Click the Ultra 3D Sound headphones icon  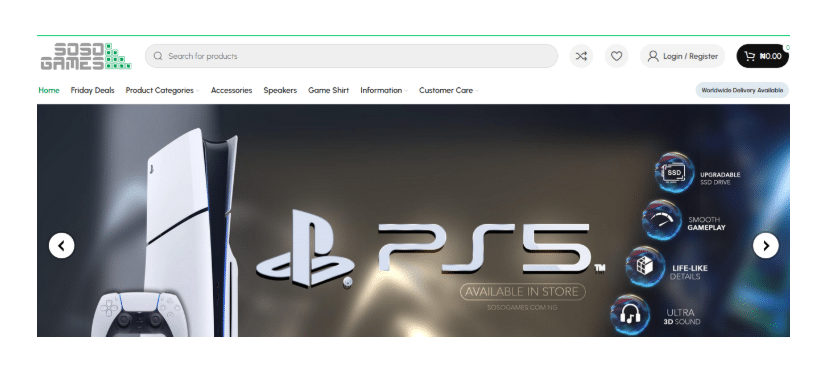pos(630,314)
